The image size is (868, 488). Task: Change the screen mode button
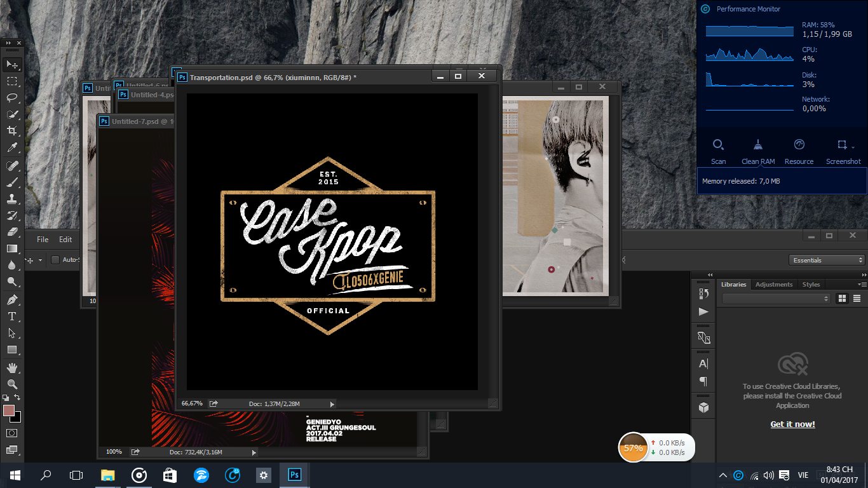click(12, 450)
